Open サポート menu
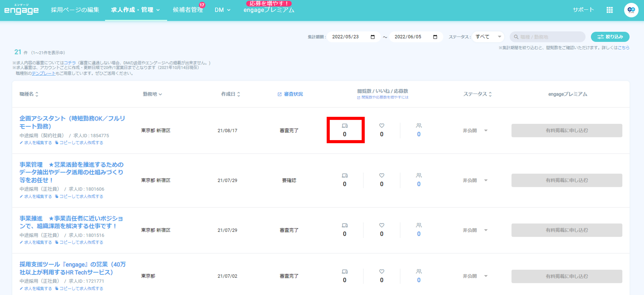 coord(583,10)
